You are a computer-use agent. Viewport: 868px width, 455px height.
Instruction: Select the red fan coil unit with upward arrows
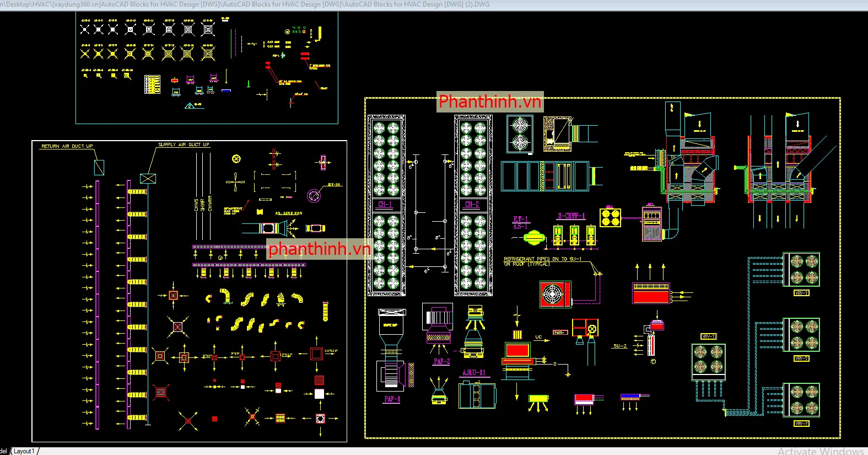pyautogui.click(x=651, y=293)
